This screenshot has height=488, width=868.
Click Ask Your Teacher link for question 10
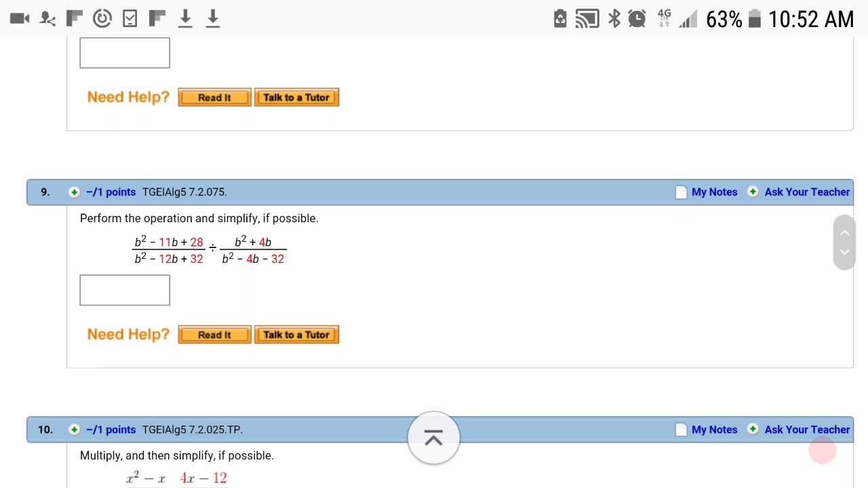point(807,430)
